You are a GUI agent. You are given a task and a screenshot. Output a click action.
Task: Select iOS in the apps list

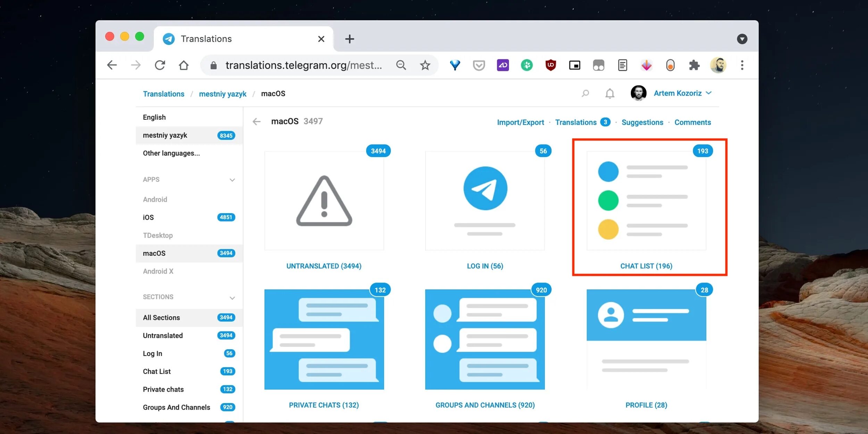189,217
